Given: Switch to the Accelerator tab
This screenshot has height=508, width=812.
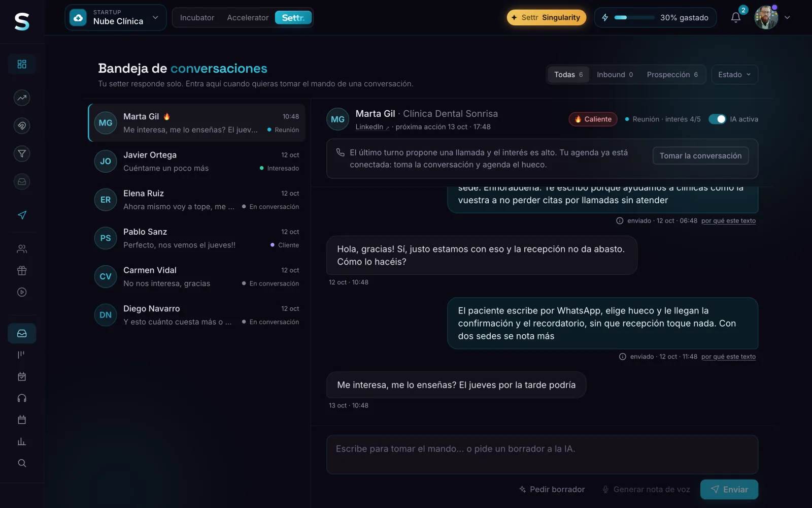Looking at the screenshot, I should click(248, 17).
